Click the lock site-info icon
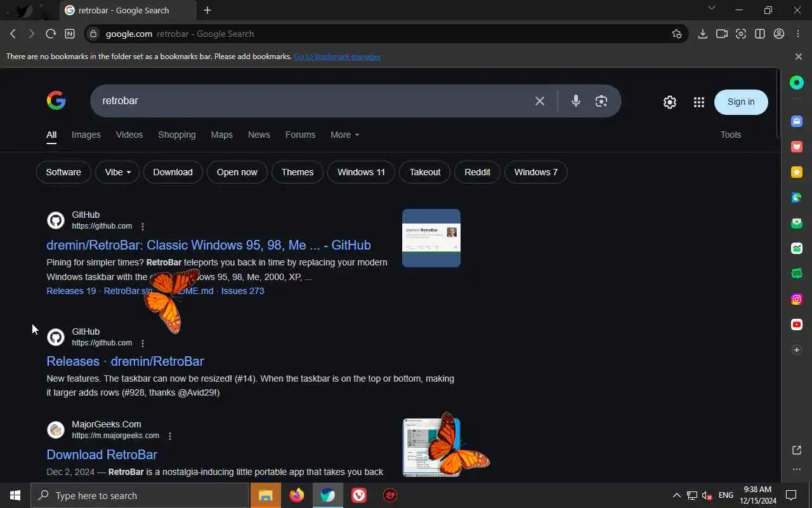The image size is (812, 508). click(93, 34)
